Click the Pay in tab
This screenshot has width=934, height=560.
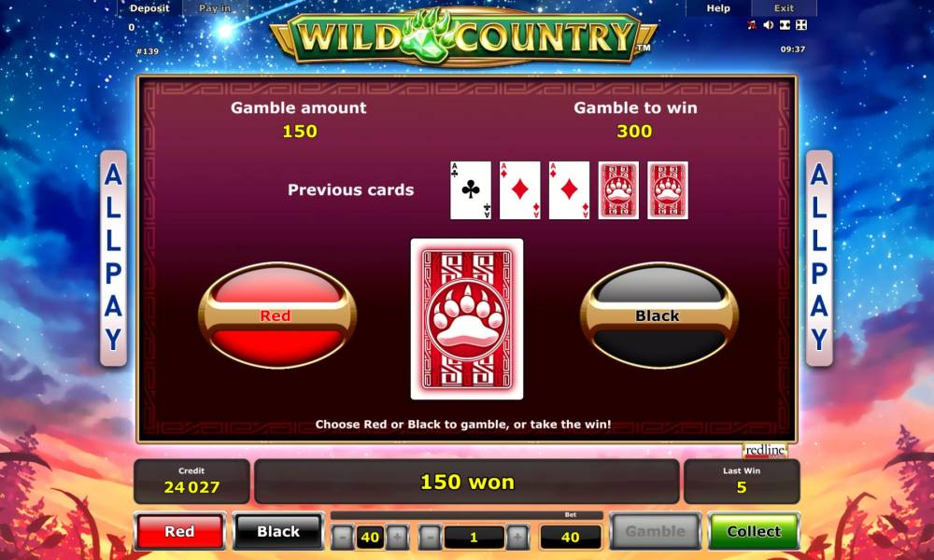[x=215, y=8]
